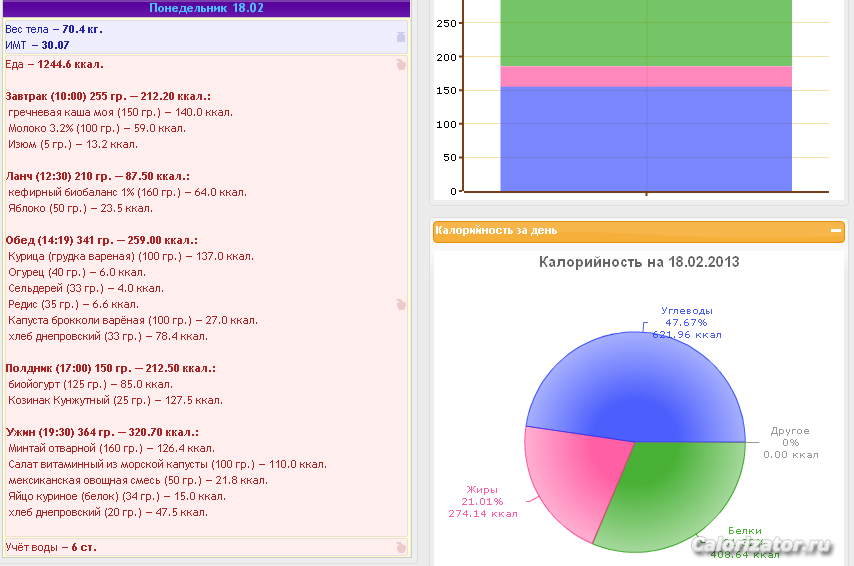The image size is (854, 566).
Task: Click the green Белки pie slice
Action: tap(680, 490)
